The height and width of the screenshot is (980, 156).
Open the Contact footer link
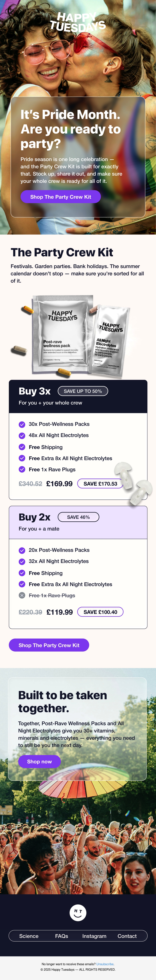pyautogui.click(x=127, y=936)
